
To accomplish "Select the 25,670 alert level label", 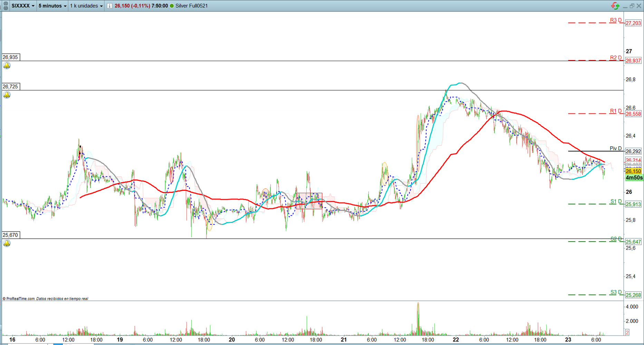I will tap(10, 235).
